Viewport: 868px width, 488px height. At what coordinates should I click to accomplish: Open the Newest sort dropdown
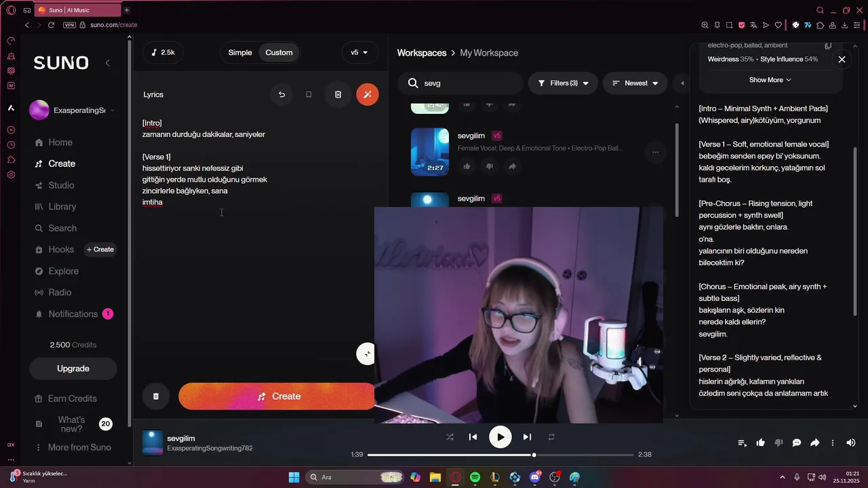[x=635, y=83]
